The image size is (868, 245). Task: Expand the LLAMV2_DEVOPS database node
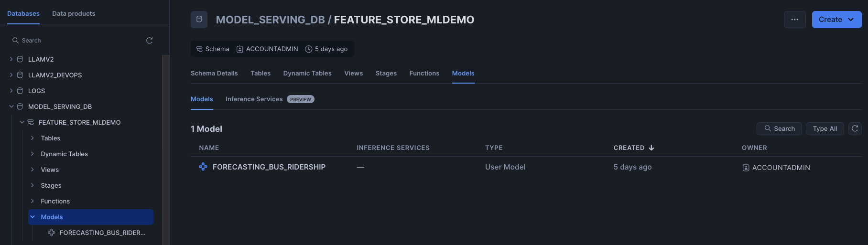[11, 75]
